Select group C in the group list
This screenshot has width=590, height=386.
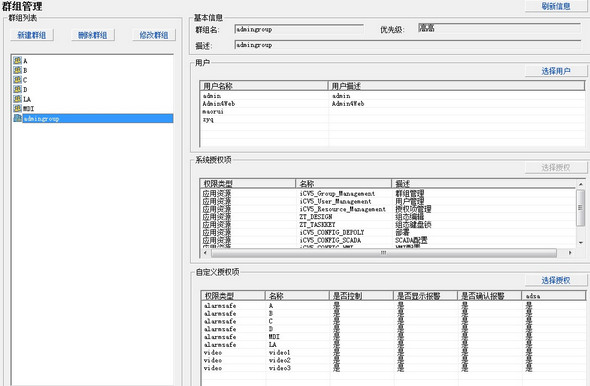(25, 80)
